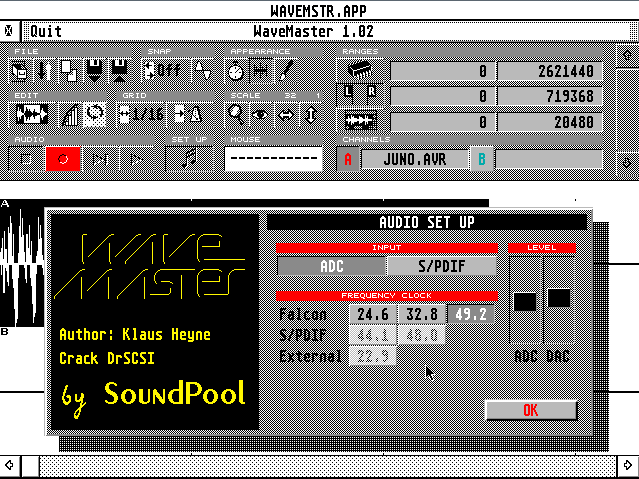Click the vertical scale arrows icon
This screenshot has height=479, width=639.
click(311, 115)
